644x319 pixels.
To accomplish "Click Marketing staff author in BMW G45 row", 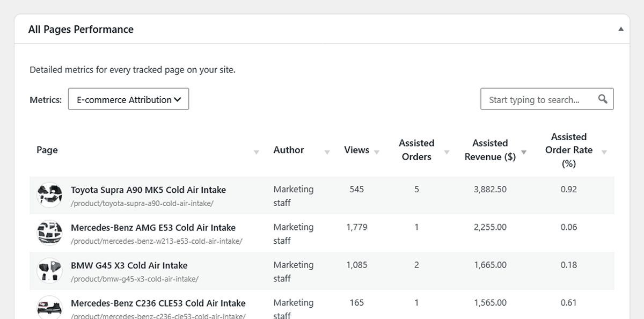I will click(x=294, y=272).
